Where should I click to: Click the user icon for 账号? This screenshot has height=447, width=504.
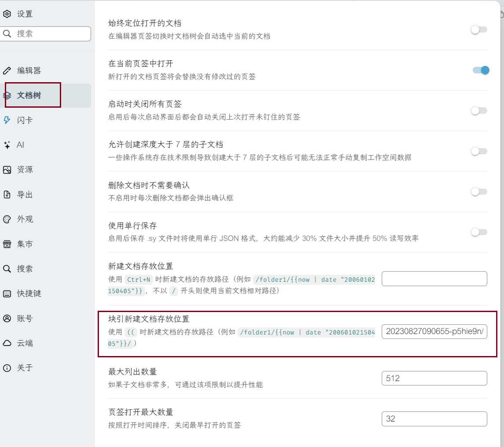(7, 318)
